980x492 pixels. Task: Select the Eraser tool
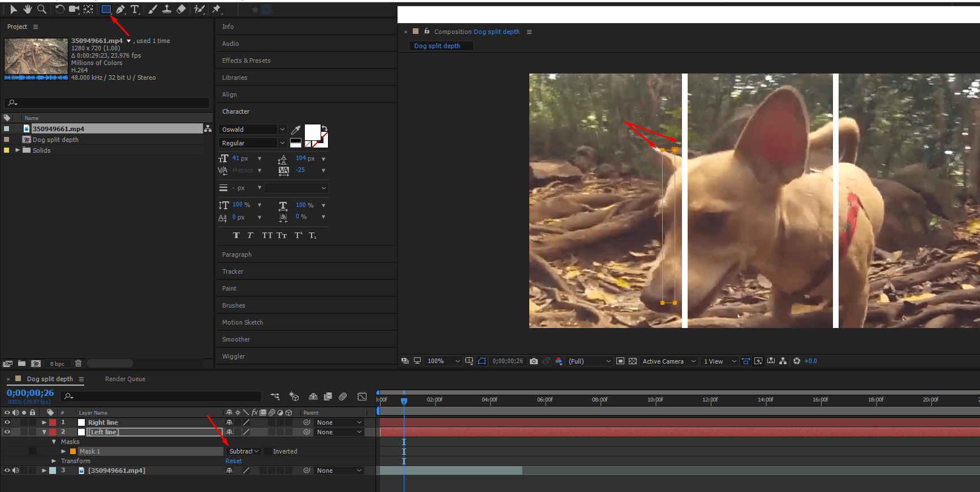[x=181, y=9]
